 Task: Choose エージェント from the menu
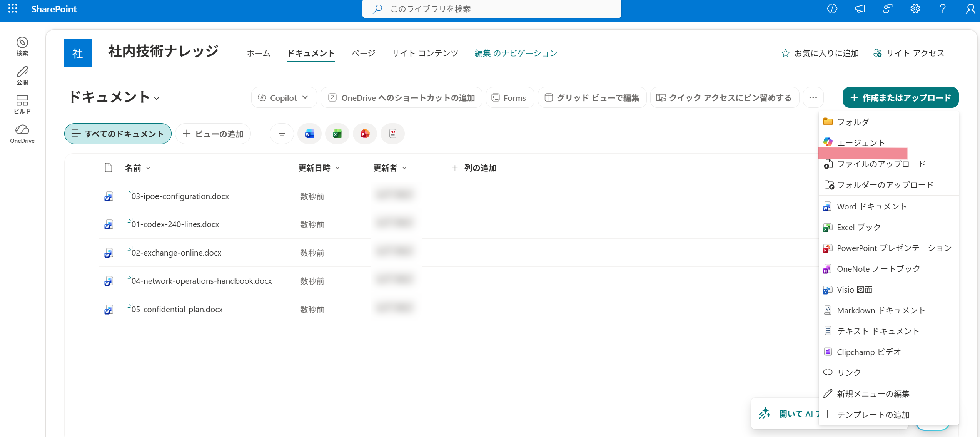pyautogui.click(x=888, y=143)
